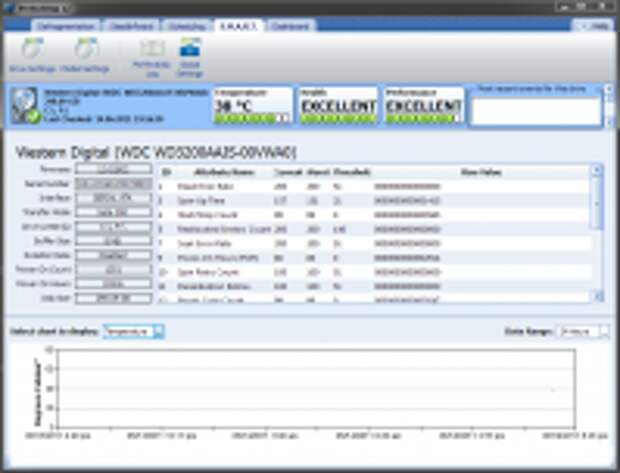Select the Recalibration Retries row
The width and height of the screenshot is (620, 473).
tap(374, 286)
